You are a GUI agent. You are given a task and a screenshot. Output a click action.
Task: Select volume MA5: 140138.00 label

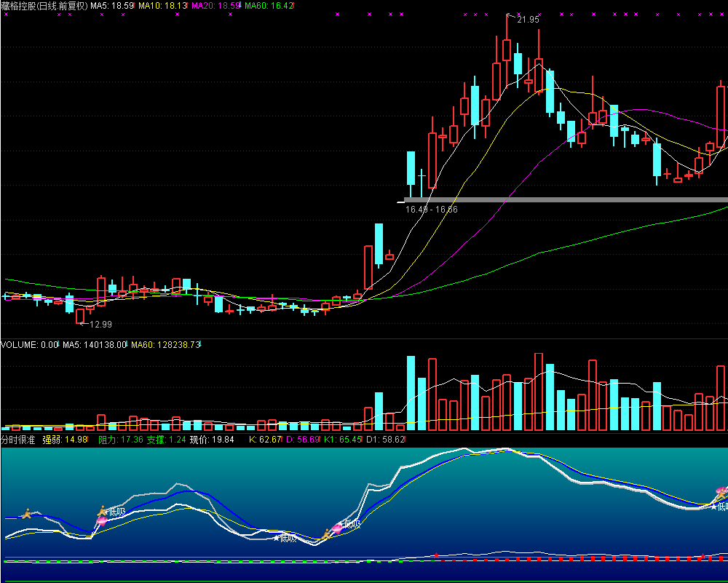94,345
